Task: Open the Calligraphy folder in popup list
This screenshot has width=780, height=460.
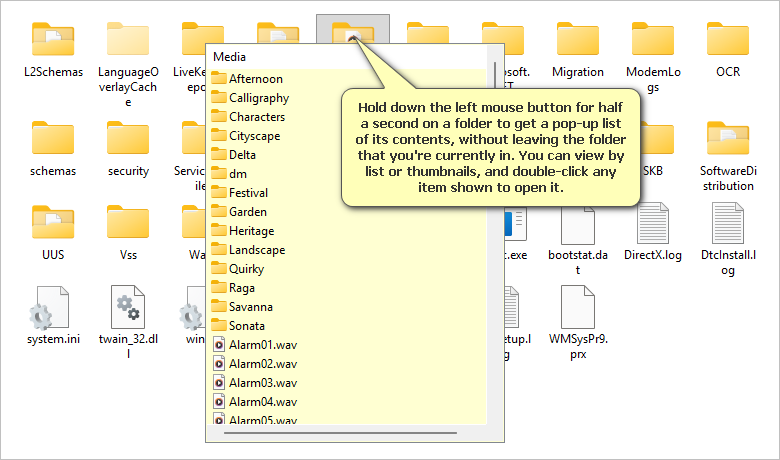Action: 258,98
